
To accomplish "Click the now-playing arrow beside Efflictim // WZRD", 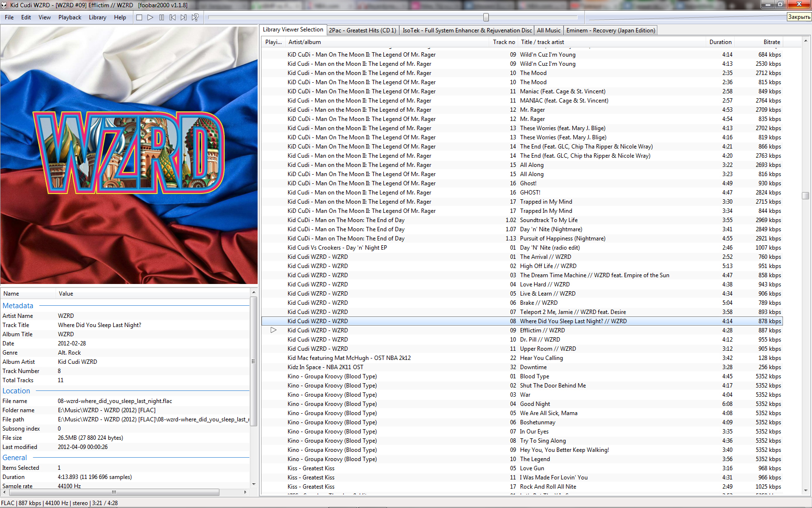I will 274,330.
